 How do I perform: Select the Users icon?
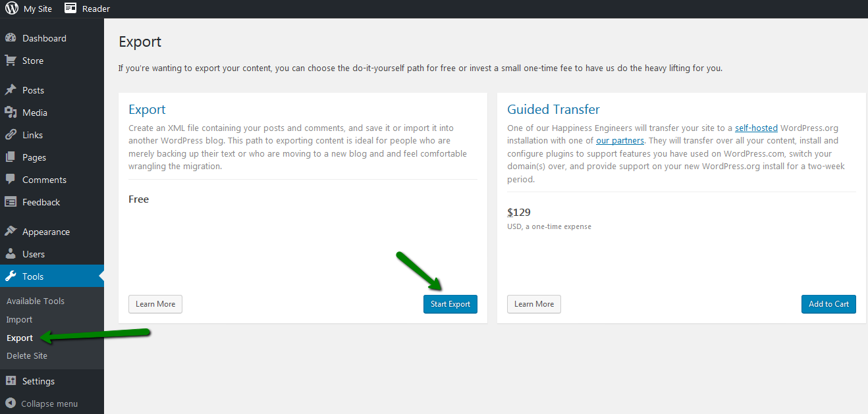tap(13, 253)
